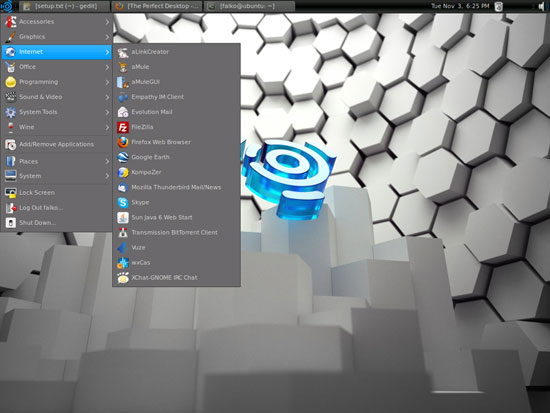Expand the Accessories submenu arrow

tap(107, 22)
